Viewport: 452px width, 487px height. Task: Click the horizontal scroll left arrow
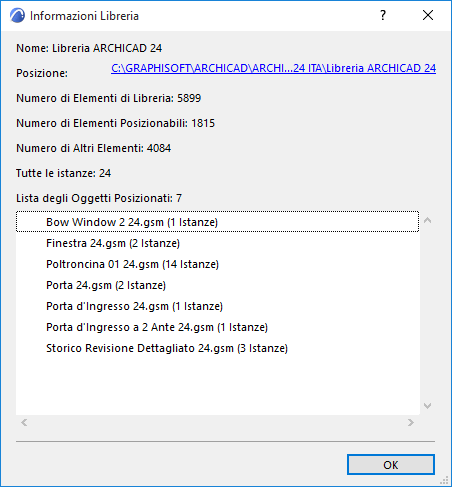click(24, 423)
